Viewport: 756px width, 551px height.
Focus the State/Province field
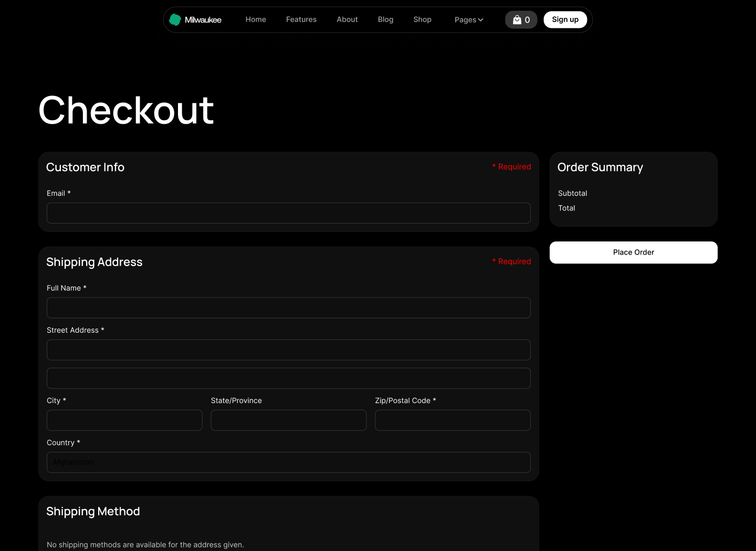pyautogui.click(x=289, y=420)
